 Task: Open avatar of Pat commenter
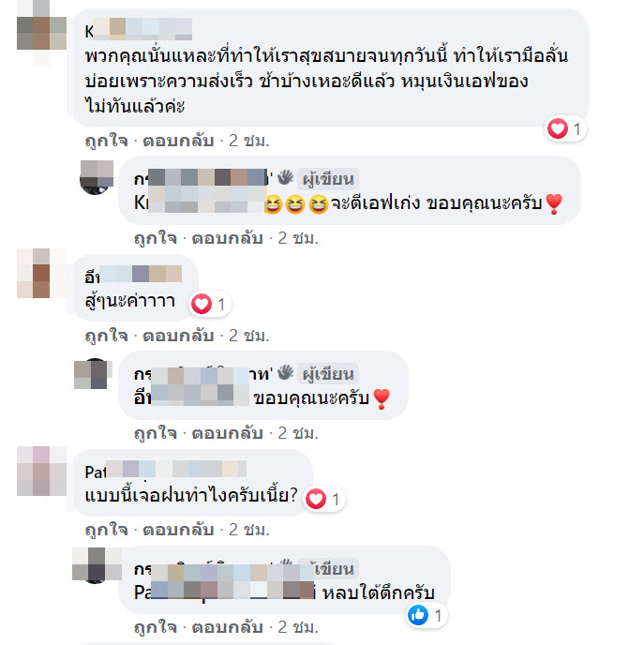(x=41, y=471)
